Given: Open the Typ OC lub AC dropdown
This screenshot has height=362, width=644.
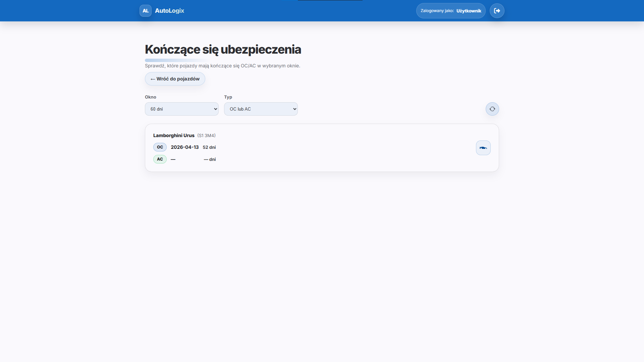Looking at the screenshot, I should tap(261, 109).
